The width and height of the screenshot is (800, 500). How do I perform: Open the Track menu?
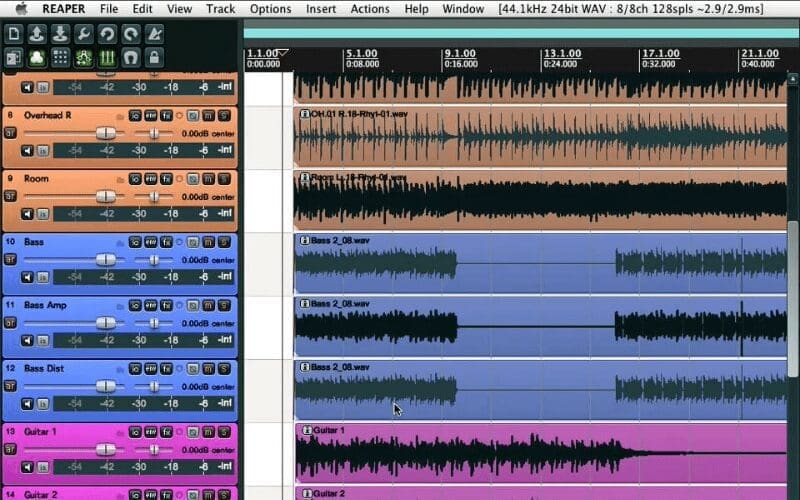click(x=220, y=9)
